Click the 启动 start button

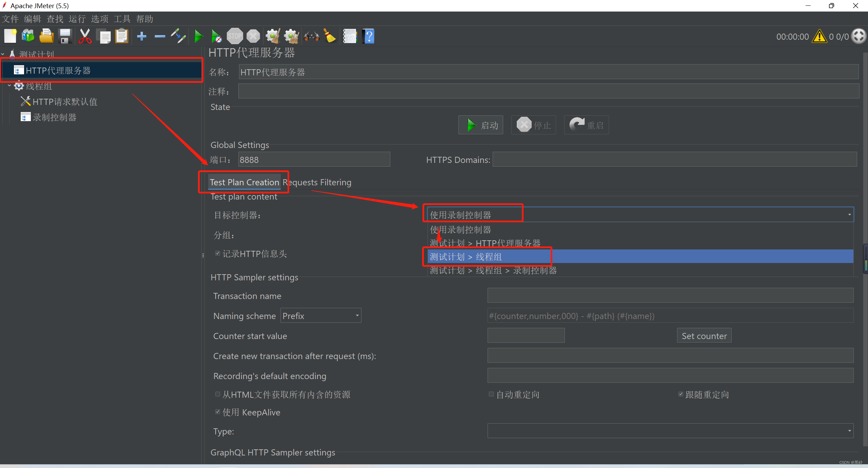480,125
